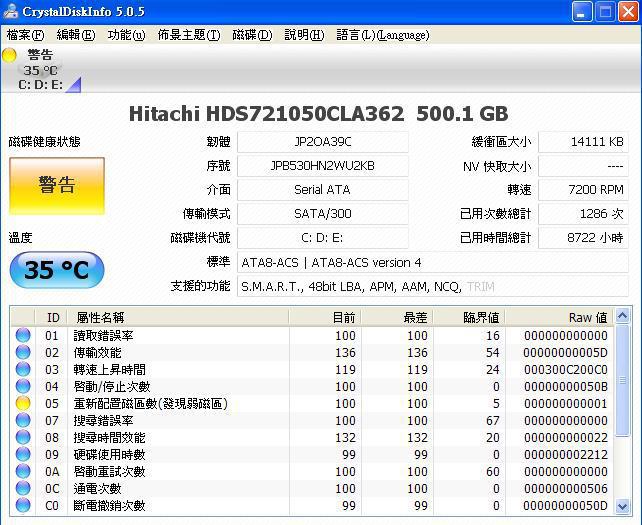Select the row 讀取錯誤率
Image resolution: width=642 pixels, height=525 pixels.
(x=312, y=335)
